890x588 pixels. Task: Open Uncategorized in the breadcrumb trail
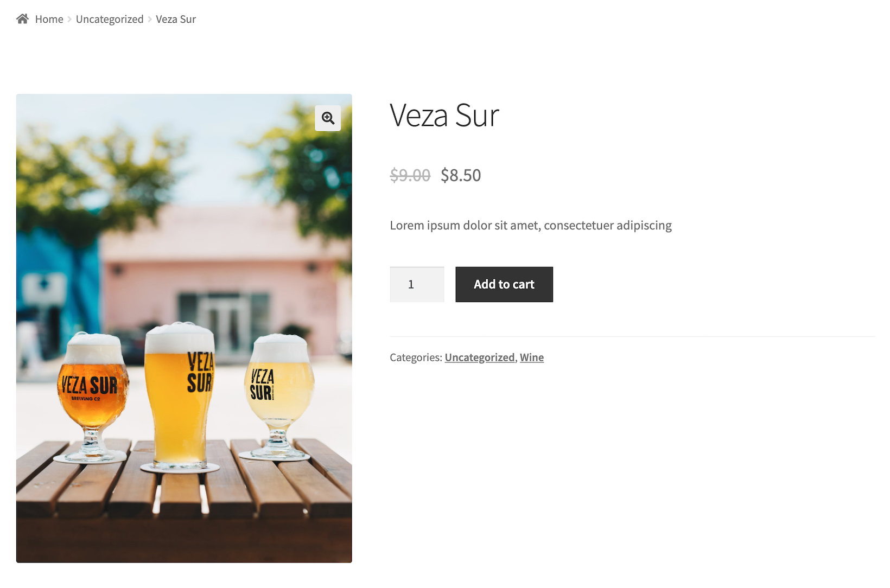coord(110,20)
